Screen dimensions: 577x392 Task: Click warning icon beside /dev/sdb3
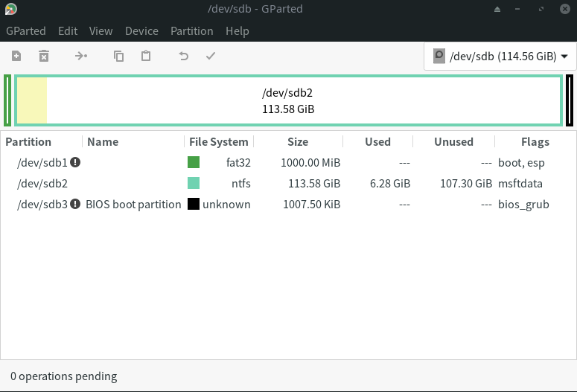click(x=75, y=204)
